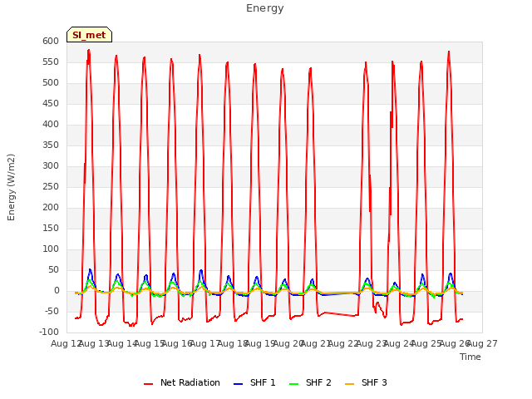Click the 200 y-axis tick label
Screen dimensions: 532x399
point(51,207)
